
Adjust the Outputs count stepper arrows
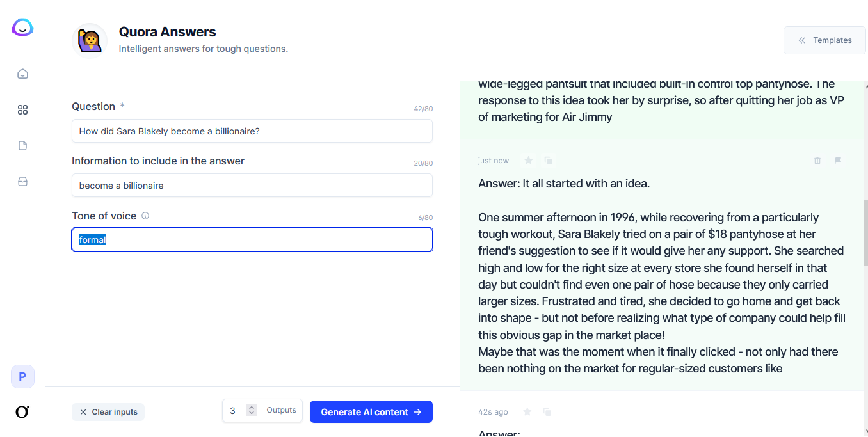click(x=252, y=411)
